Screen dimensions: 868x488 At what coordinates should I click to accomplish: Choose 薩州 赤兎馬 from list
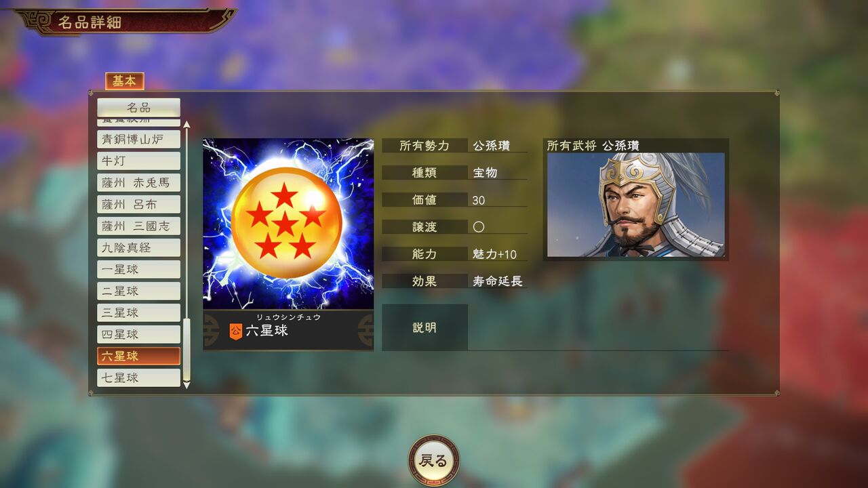138,182
